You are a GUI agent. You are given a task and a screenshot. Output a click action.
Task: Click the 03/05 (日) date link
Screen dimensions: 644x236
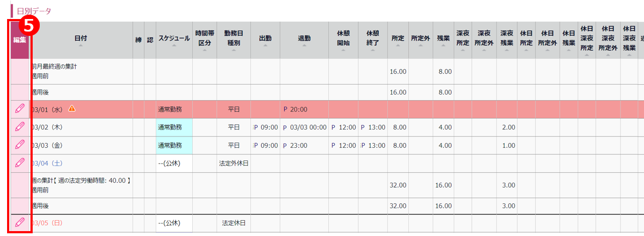tap(47, 223)
